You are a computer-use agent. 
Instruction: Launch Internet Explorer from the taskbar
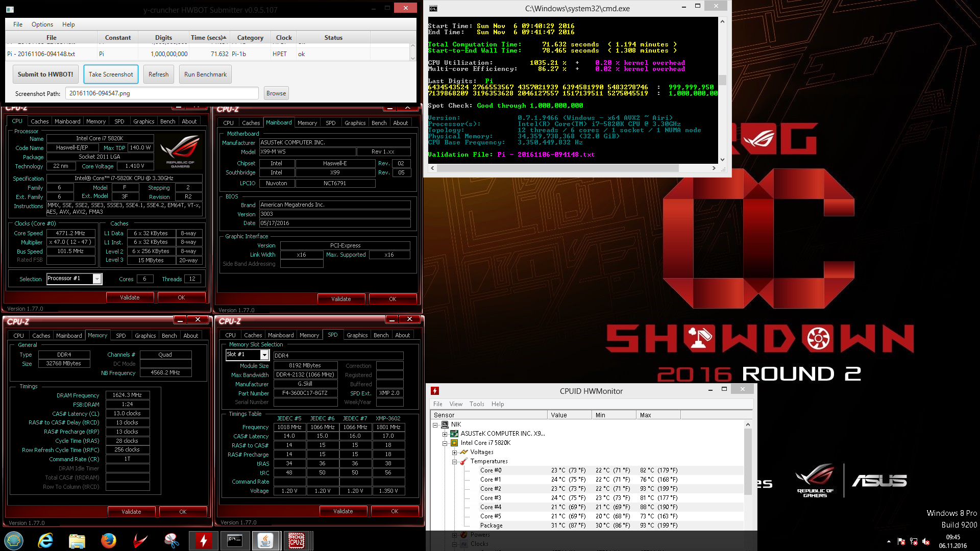[x=45, y=540]
